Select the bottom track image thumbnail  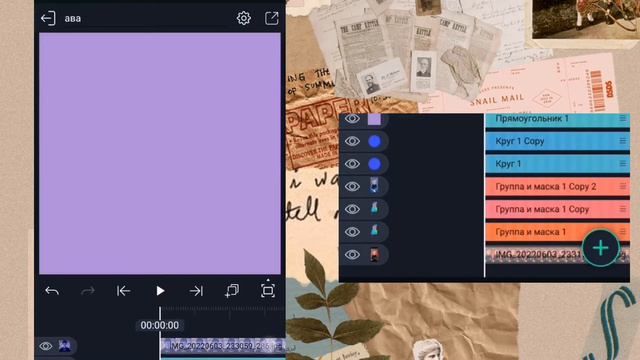coord(64,346)
